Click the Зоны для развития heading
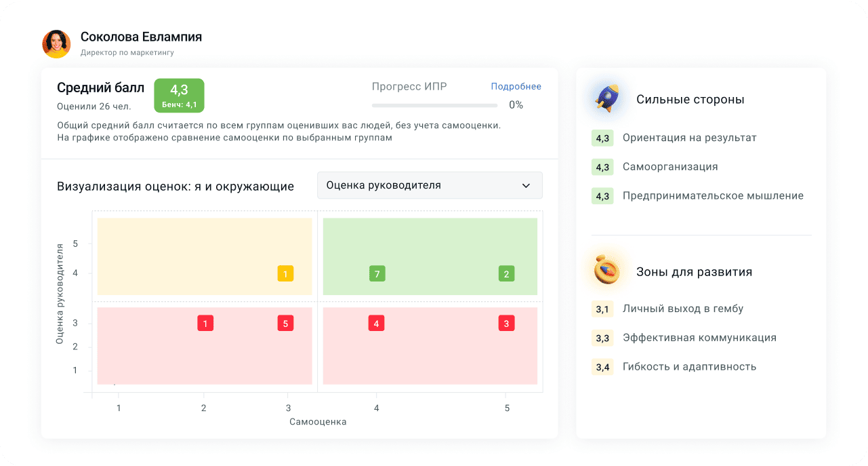 695,272
